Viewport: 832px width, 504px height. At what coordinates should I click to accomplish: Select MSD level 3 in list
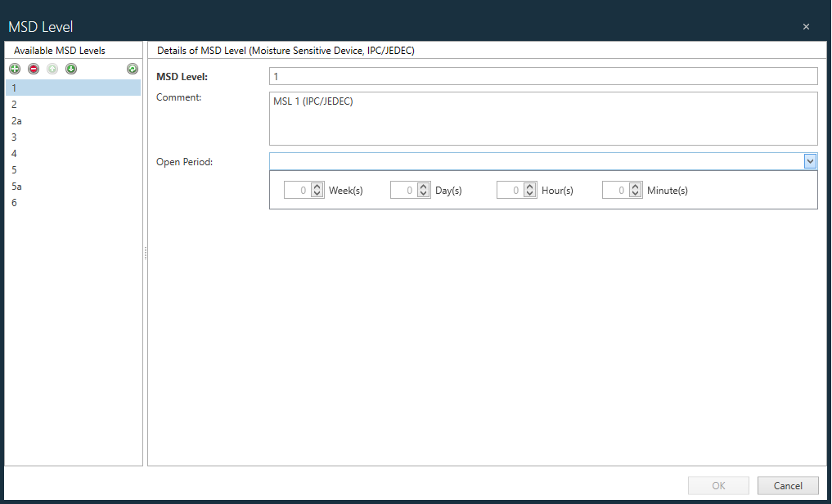(x=14, y=137)
